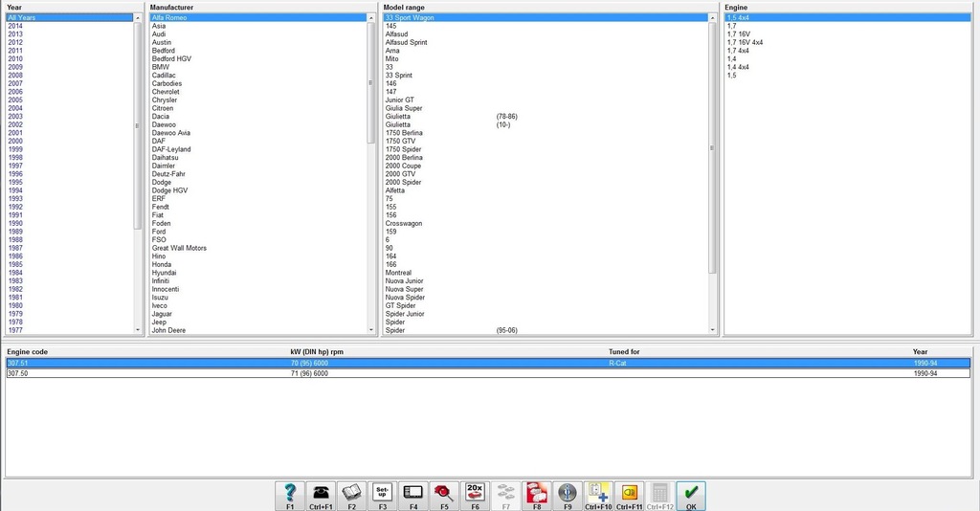Select 1750 GTV model

[x=400, y=142]
